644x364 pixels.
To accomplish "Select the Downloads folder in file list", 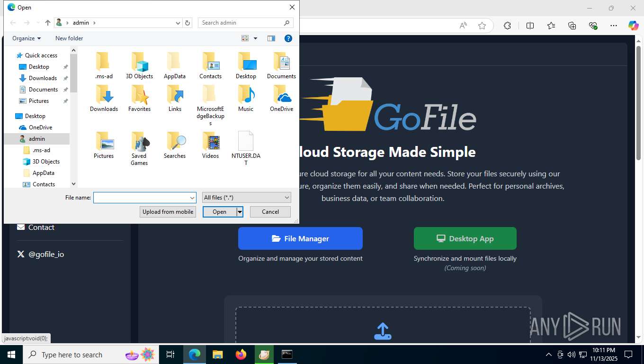I will (104, 99).
